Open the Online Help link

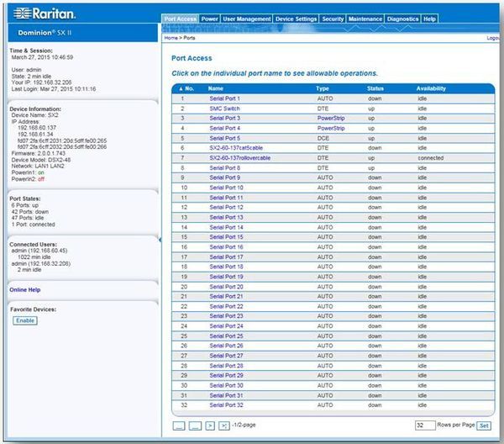click(x=25, y=290)
